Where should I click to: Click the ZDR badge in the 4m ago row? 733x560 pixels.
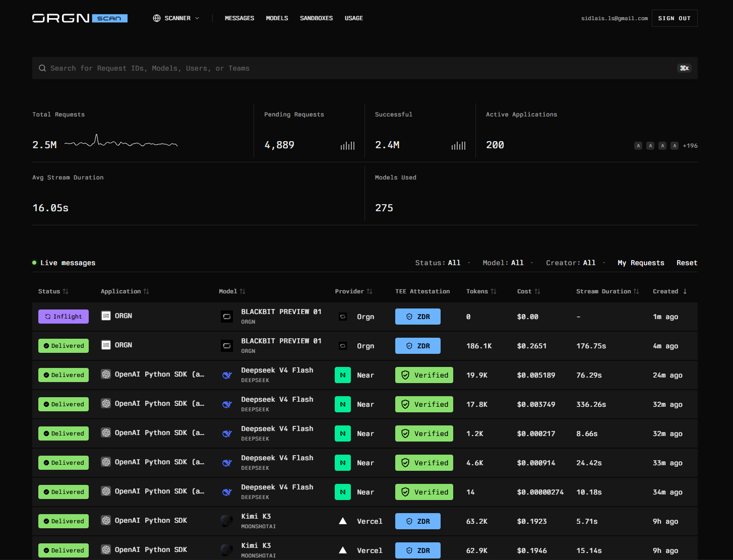tap(418, 346)
